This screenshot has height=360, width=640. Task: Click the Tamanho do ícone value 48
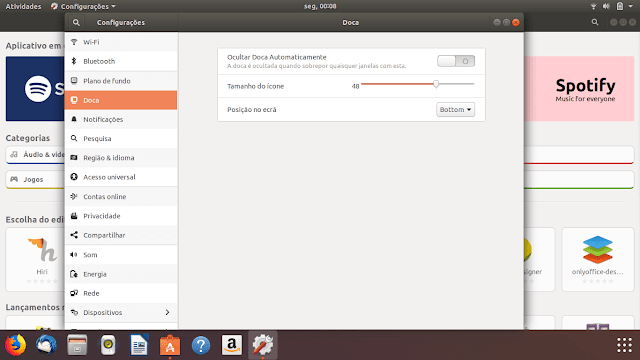tap(355, 86)
